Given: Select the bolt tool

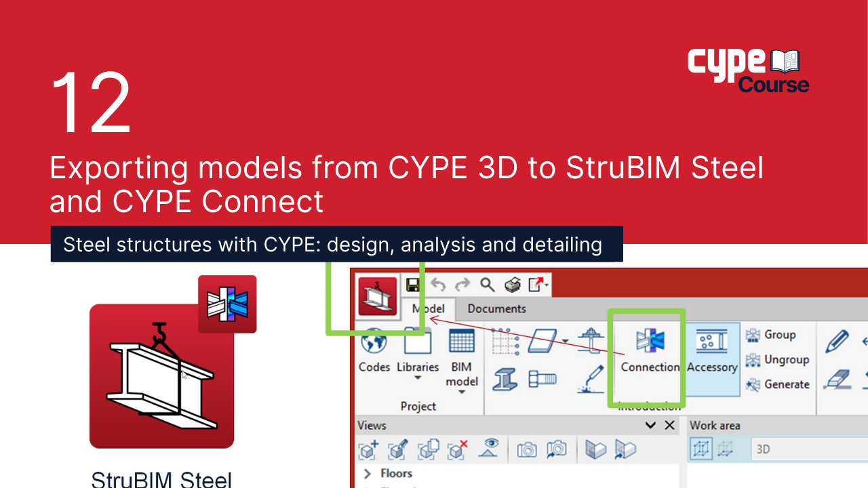Looking at the screenshot, I should (x=542, y=379).
